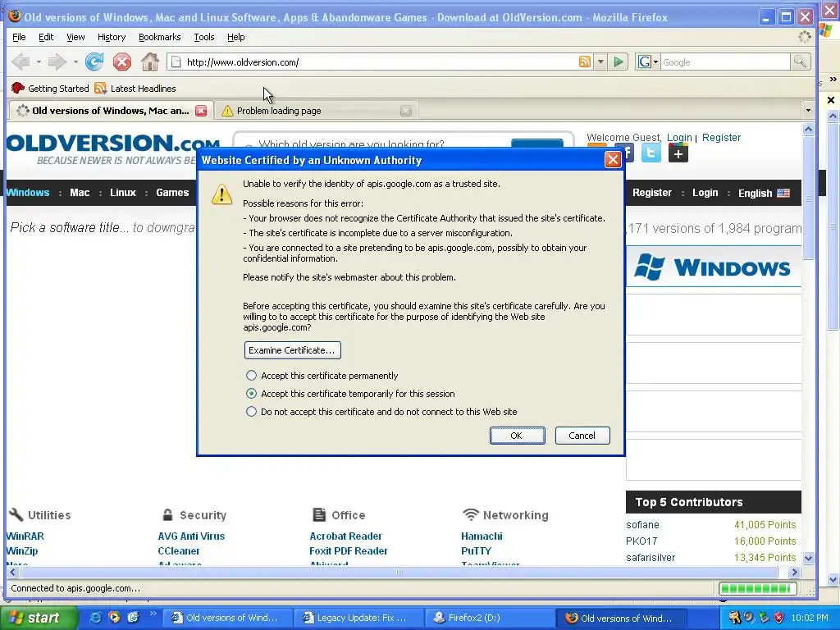Open the Acrobat Reader link
The width and height of the screenshot is (840, 630).
(345, 536)
